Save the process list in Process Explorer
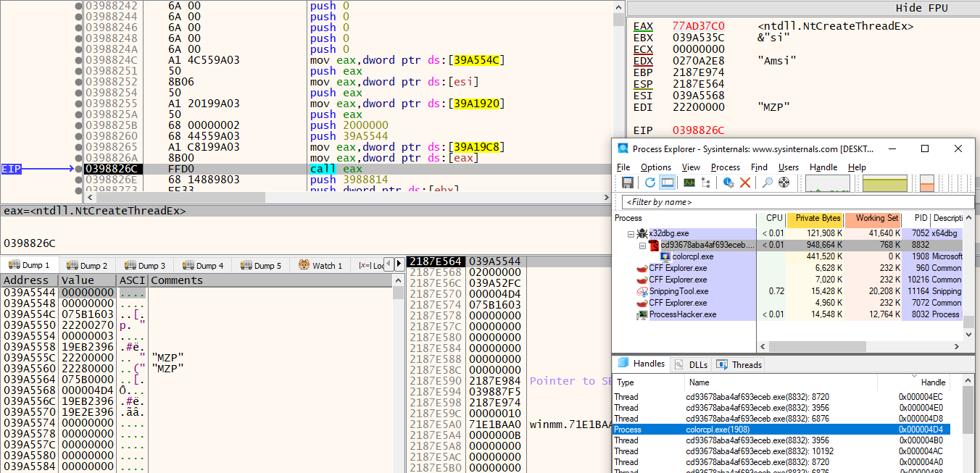The height and width of the screenshot is (473, 980). [x=628, y=182]
